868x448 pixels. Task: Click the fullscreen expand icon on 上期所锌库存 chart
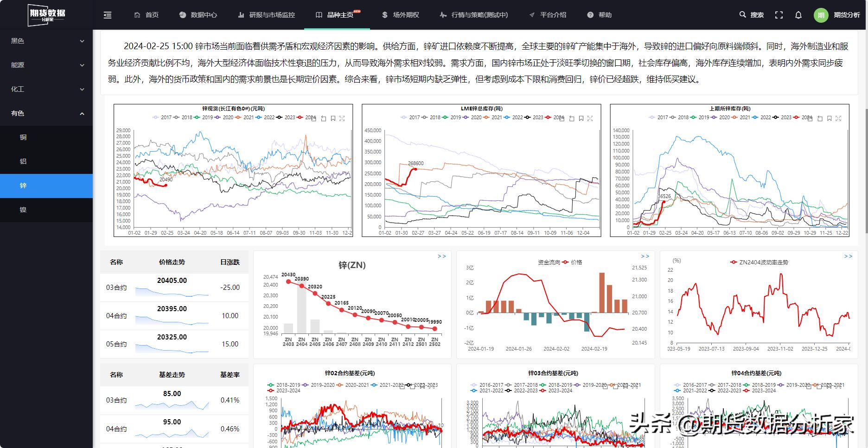tap(838, 118)
